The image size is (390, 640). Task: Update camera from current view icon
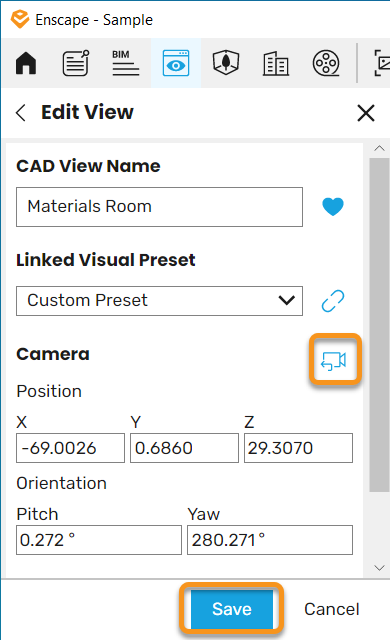click(x=334, y=360)
